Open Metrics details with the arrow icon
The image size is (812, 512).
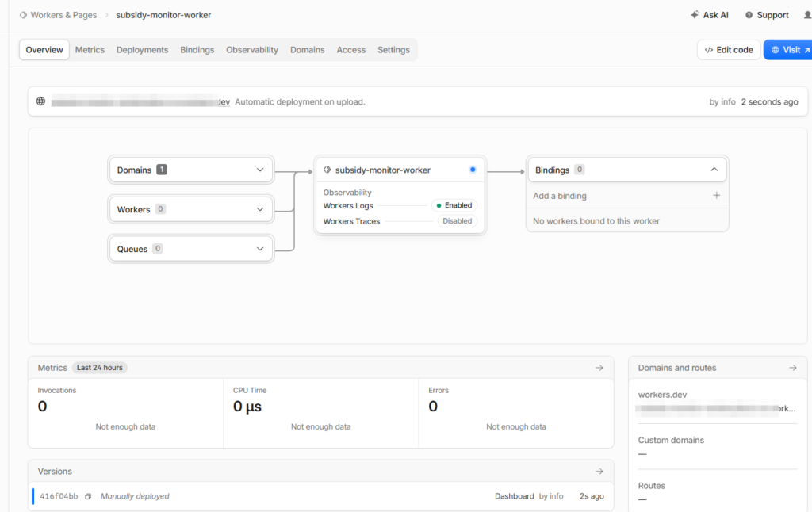599,368
